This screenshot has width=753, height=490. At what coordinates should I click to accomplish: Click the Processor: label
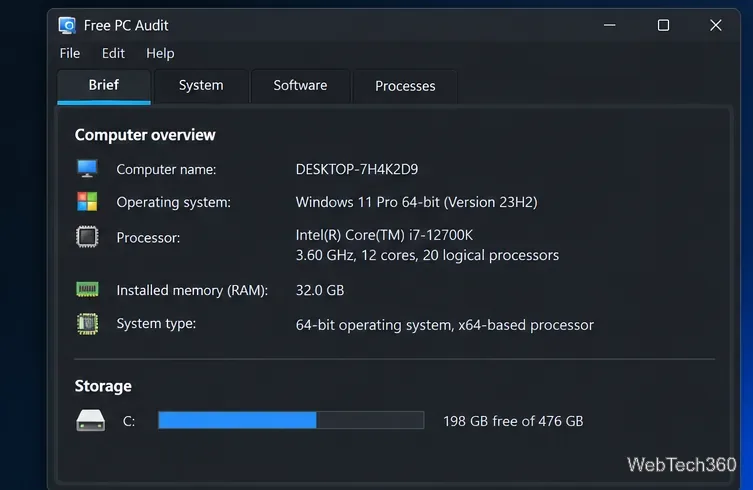coord(148,238)
